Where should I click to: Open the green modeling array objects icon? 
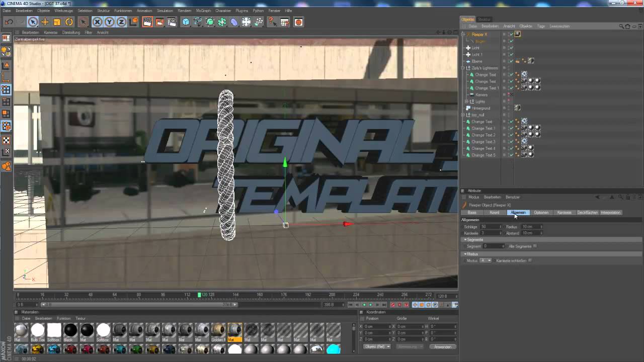pyautogui.click(x=222, y=22)
